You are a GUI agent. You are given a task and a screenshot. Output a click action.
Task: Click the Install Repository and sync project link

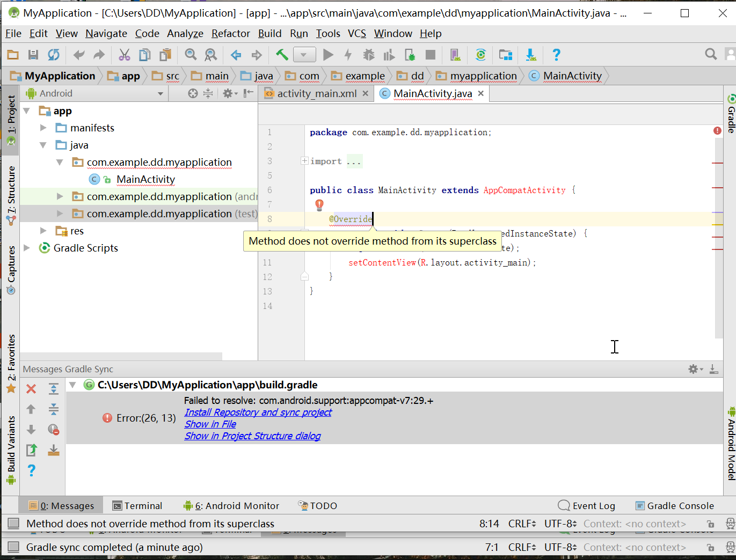click(258, 412)
